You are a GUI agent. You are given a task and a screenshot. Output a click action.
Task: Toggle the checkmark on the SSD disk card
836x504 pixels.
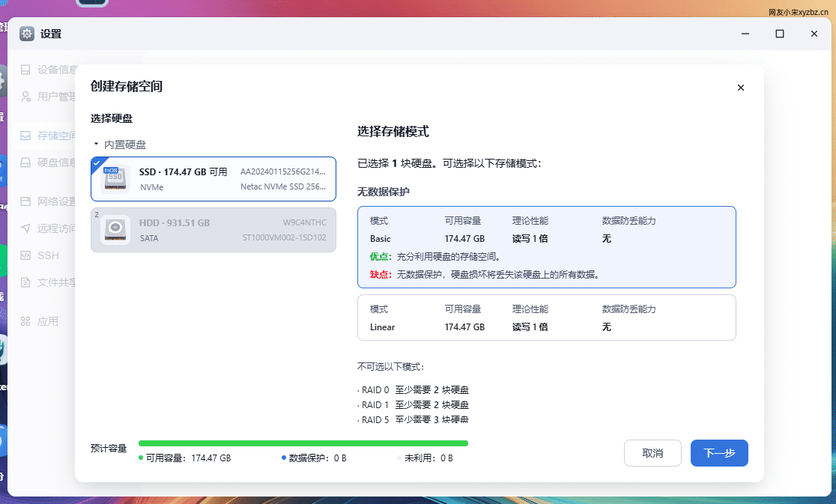click(97, 163)
